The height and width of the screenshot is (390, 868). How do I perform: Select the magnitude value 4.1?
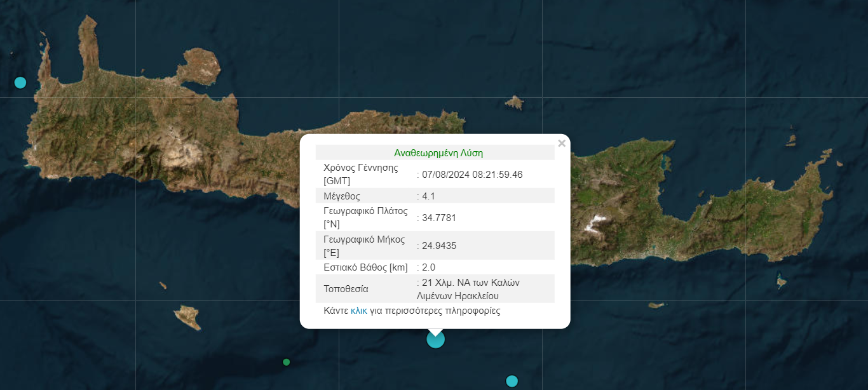pos(428,196)
